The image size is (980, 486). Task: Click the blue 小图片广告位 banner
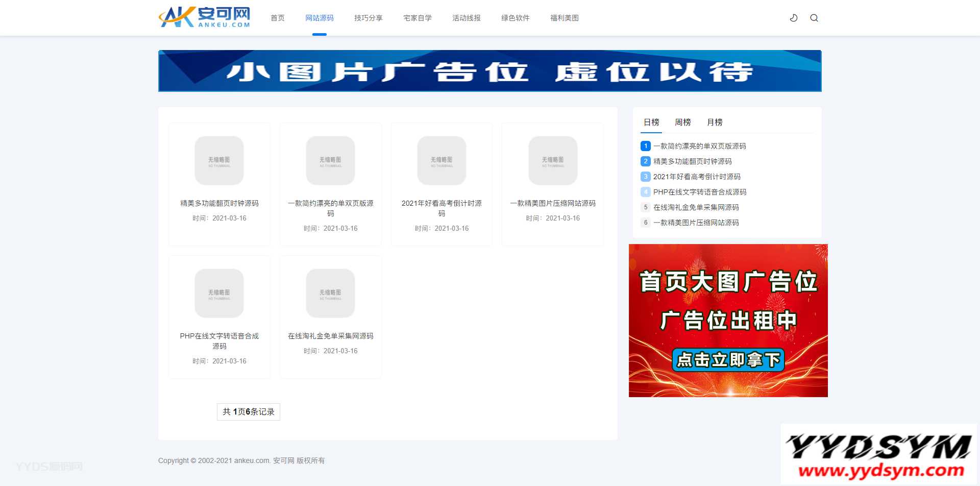pyautogui.click(x=489, y=71)
